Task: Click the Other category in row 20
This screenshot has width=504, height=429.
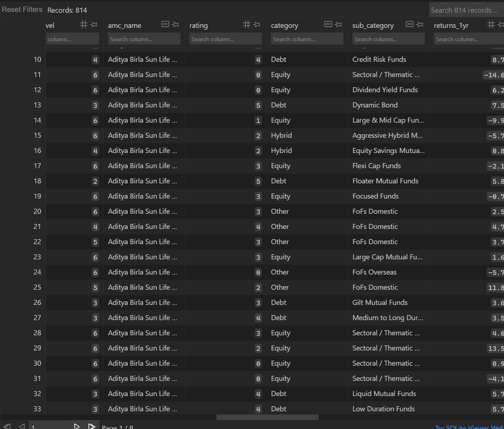Action: point(280,211)
